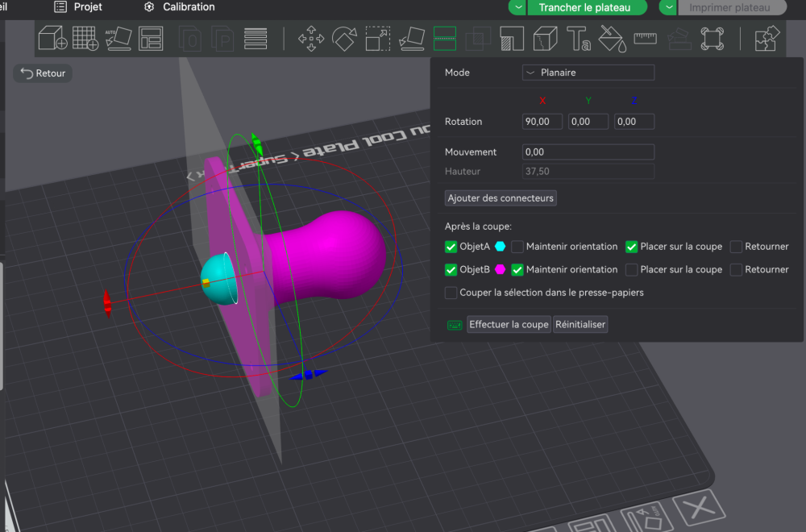Open the Text shape tool

click(x=579, y=38)
